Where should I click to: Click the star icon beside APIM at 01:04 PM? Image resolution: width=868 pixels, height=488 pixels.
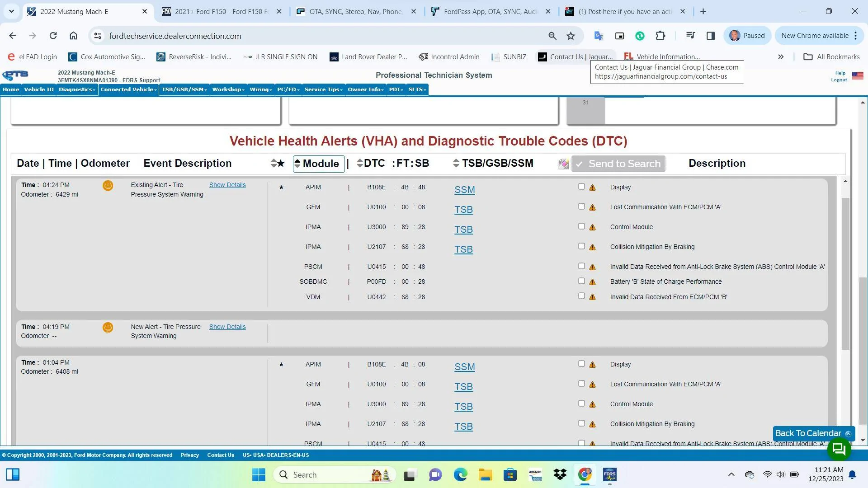pos(281,365)
